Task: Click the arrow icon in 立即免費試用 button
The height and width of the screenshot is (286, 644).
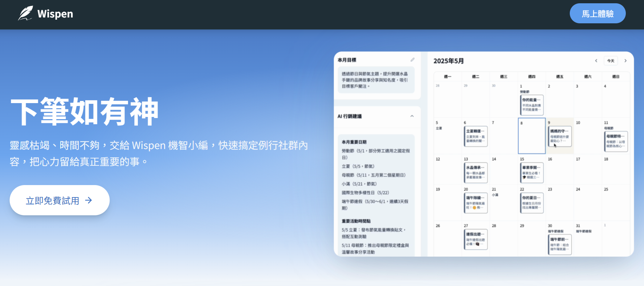Action: point(88,200)
